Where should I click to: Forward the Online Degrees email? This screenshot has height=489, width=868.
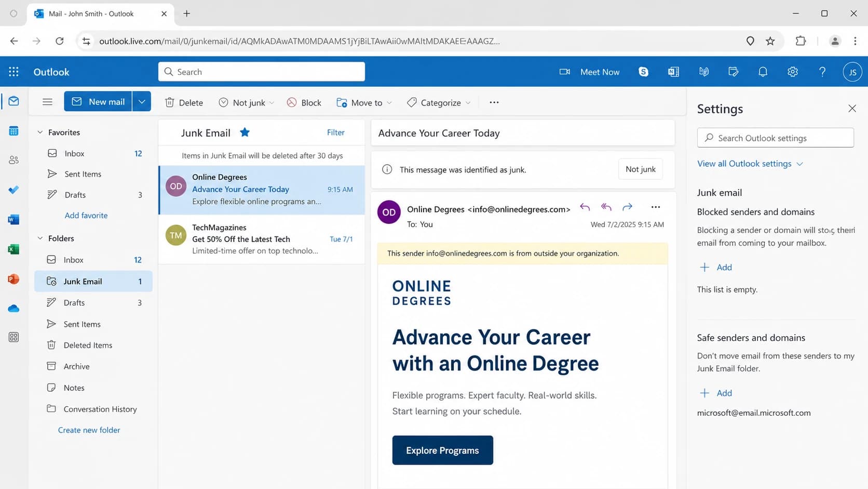click(x=628, y=207)
